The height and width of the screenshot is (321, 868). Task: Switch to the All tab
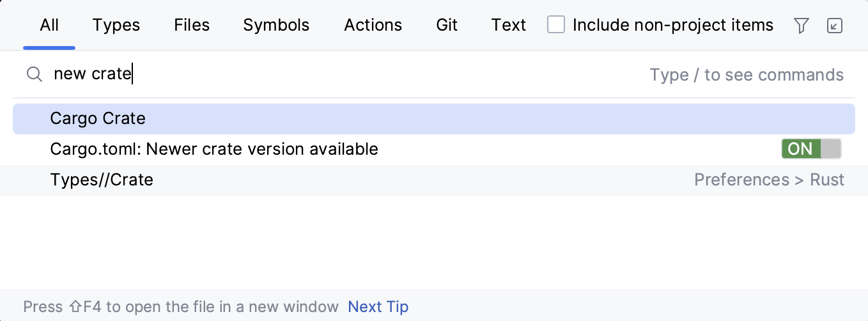pos(49,26)
